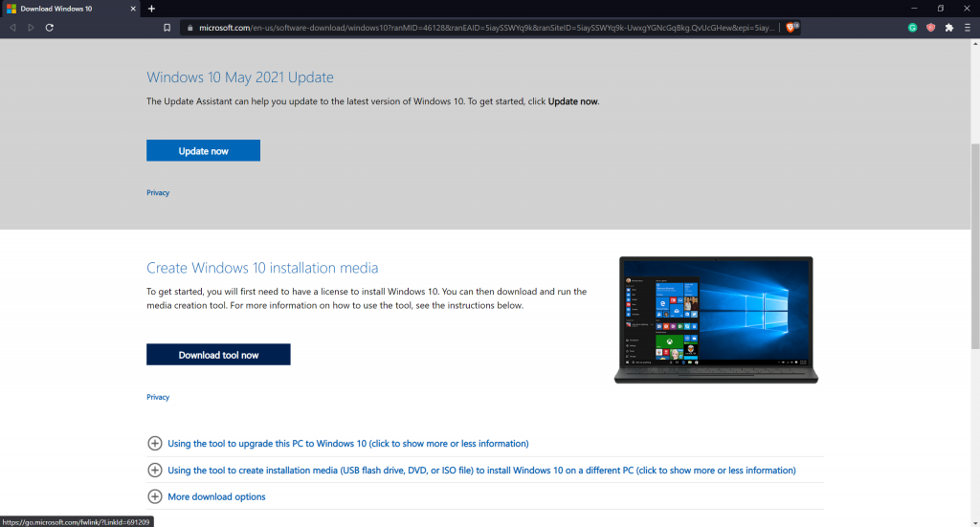Screen dimensions: 980x527
Task: Close the Download Windows 10 tab
Action: tap(133, 9)
